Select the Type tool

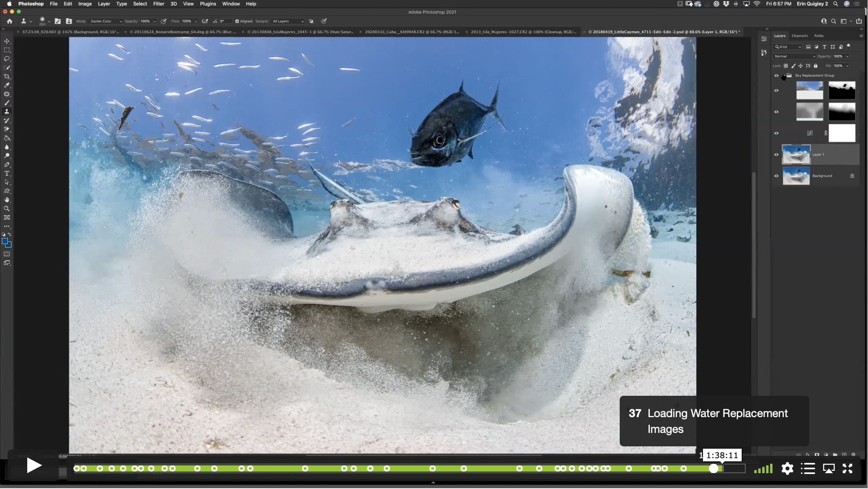click(x=7, y=174)
